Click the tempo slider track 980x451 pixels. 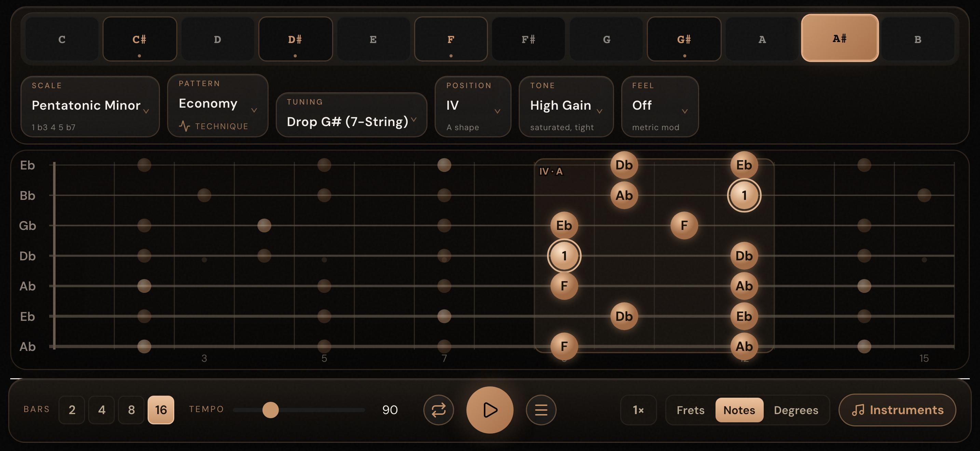click(299, 410)
